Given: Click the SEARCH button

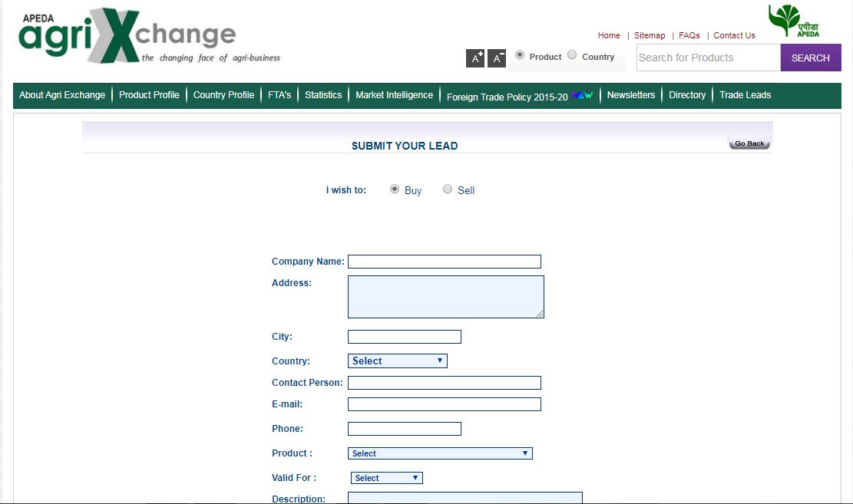Looking at the screenshot, I should click(x=810, y=57).
